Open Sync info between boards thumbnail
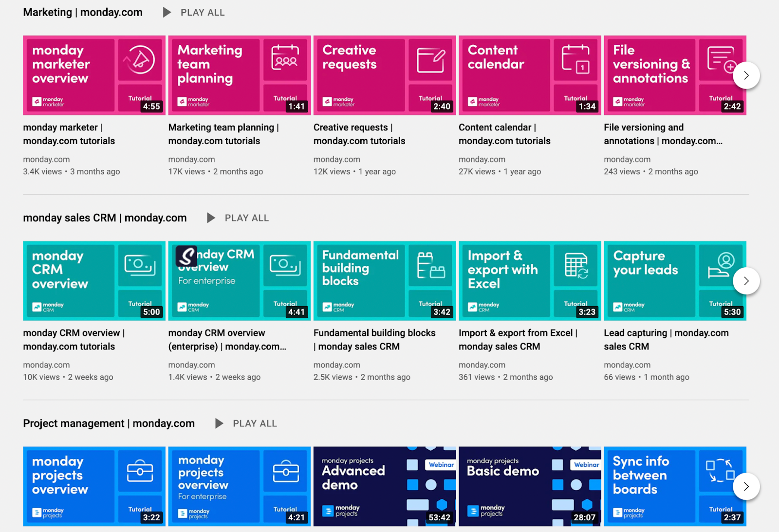 point(675,486)
